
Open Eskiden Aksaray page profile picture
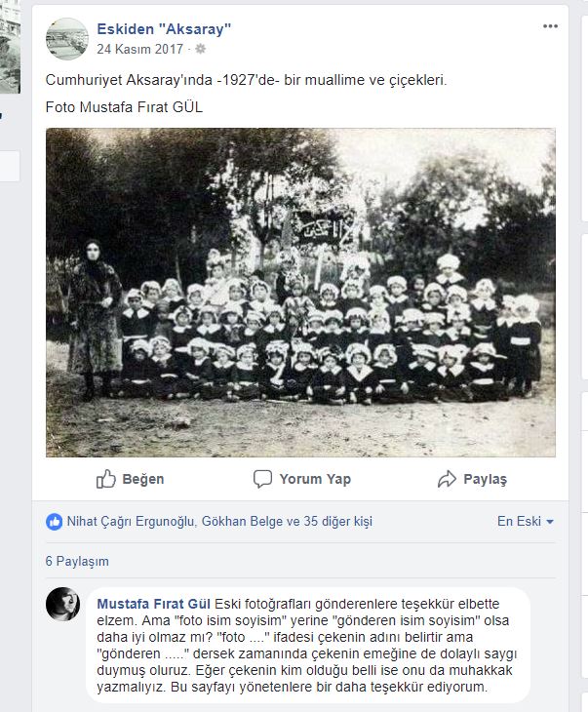pyautogui.click(x=67, y=39)
